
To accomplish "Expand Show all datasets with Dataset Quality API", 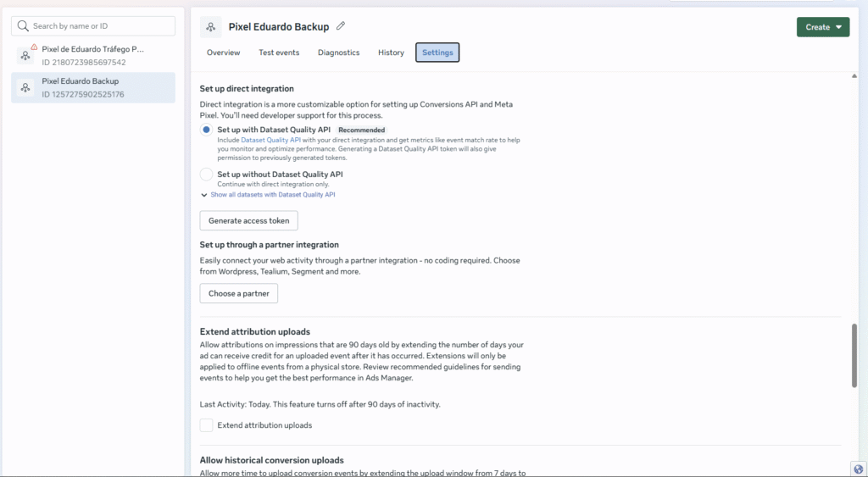I will 272,195.
